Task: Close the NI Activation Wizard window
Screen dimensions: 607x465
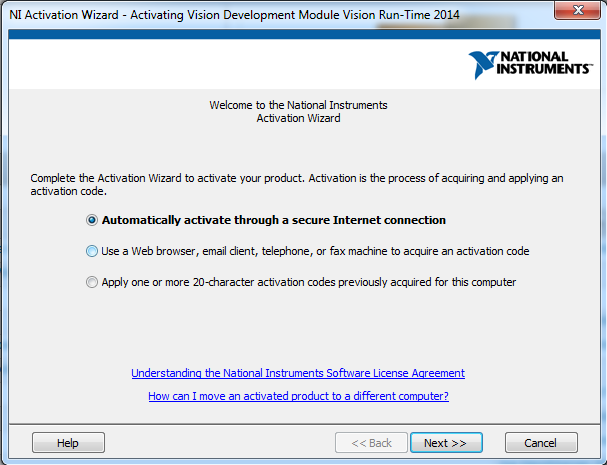Action: coord(577,10)
